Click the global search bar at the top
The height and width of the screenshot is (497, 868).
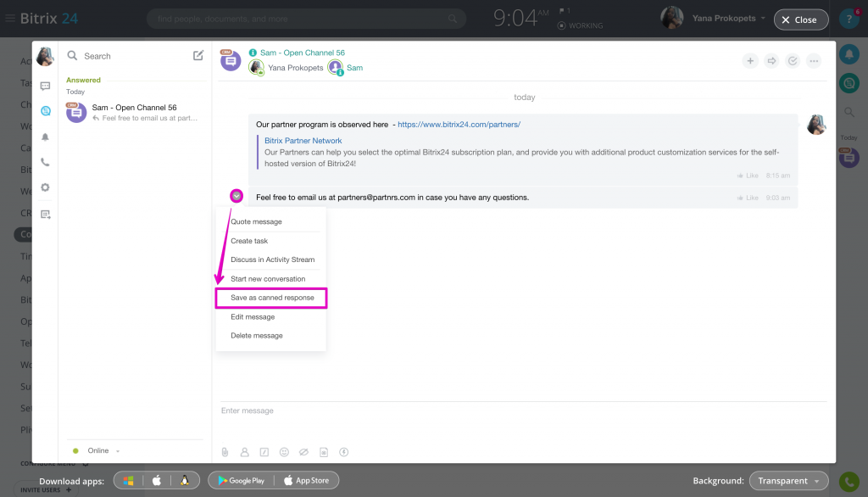306,19
